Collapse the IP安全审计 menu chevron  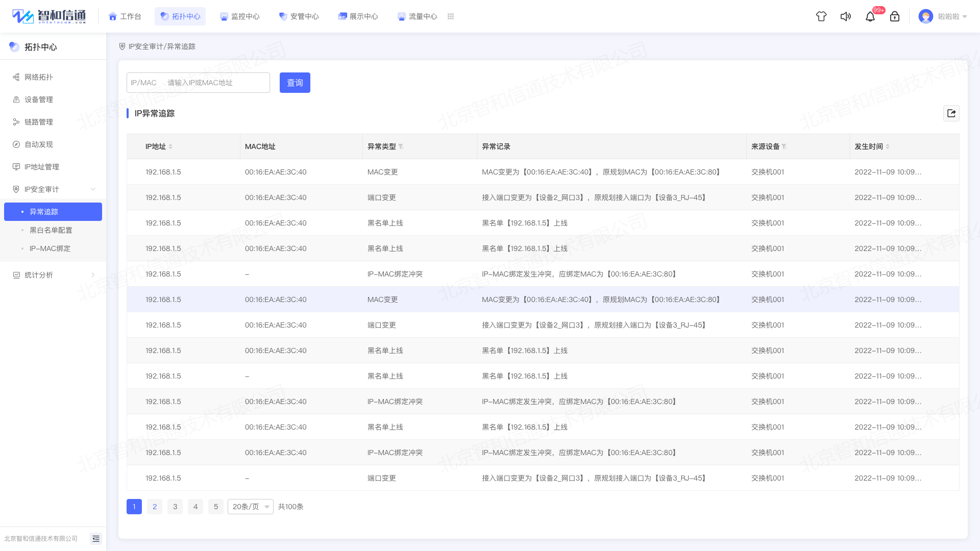pyautogui.click(x=93, y=189)
